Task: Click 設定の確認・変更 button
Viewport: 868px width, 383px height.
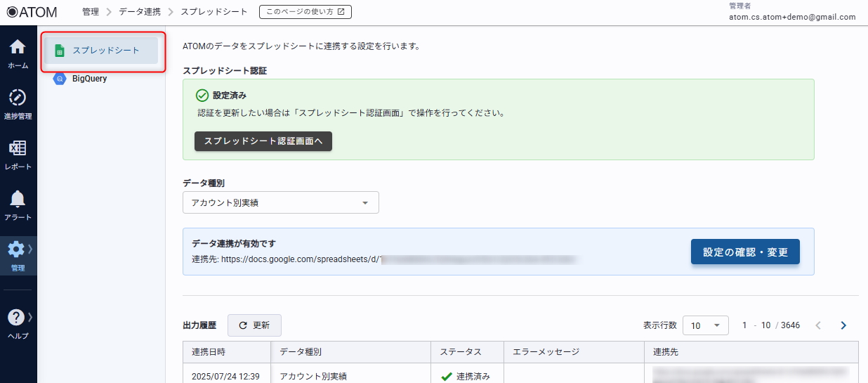Action: 745,252
